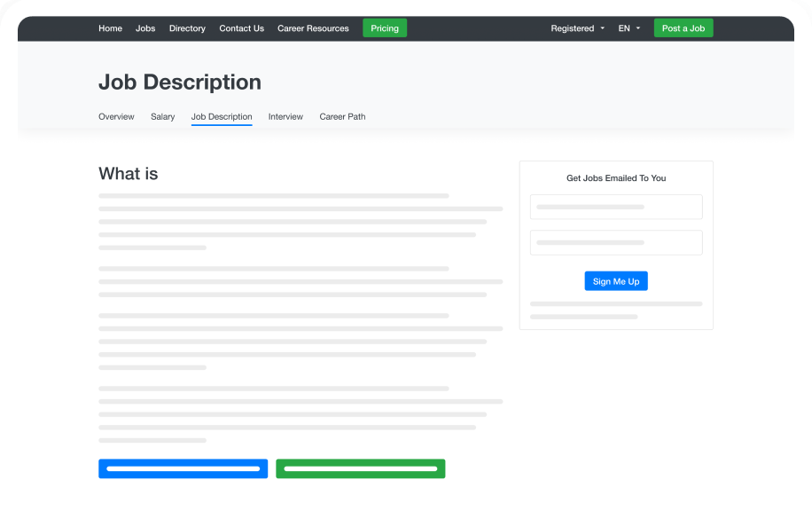The image size is (812, 511).
Task: Expand the EN language selector
Action: [x=629, y=28]
